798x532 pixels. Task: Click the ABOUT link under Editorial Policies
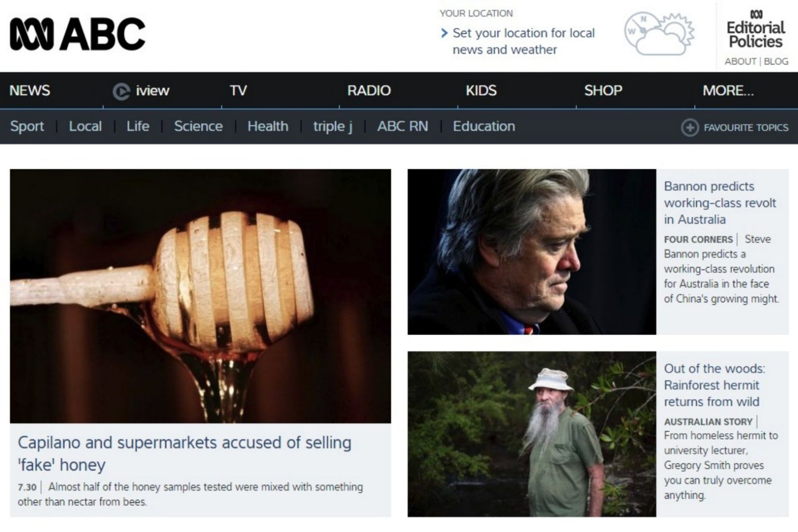740,61
